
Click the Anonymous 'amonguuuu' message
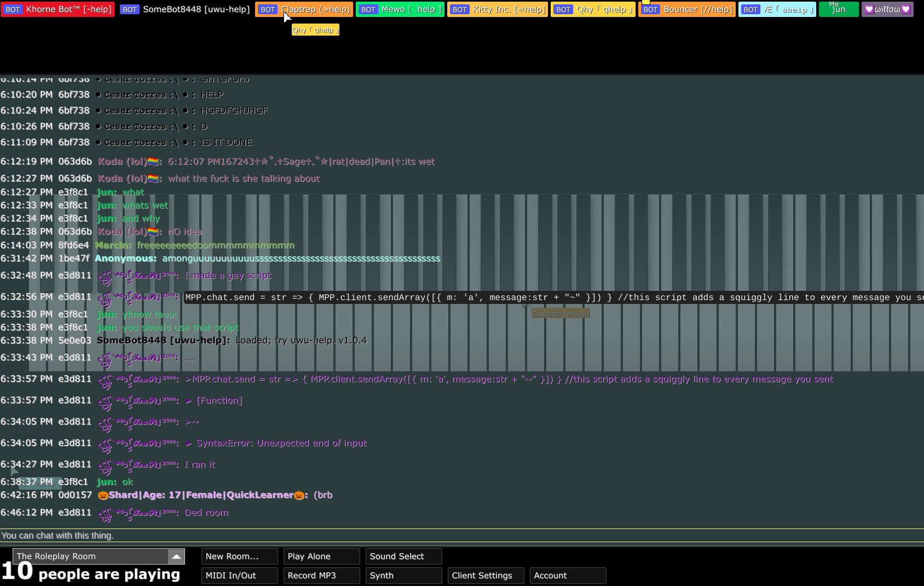(301, 258)
